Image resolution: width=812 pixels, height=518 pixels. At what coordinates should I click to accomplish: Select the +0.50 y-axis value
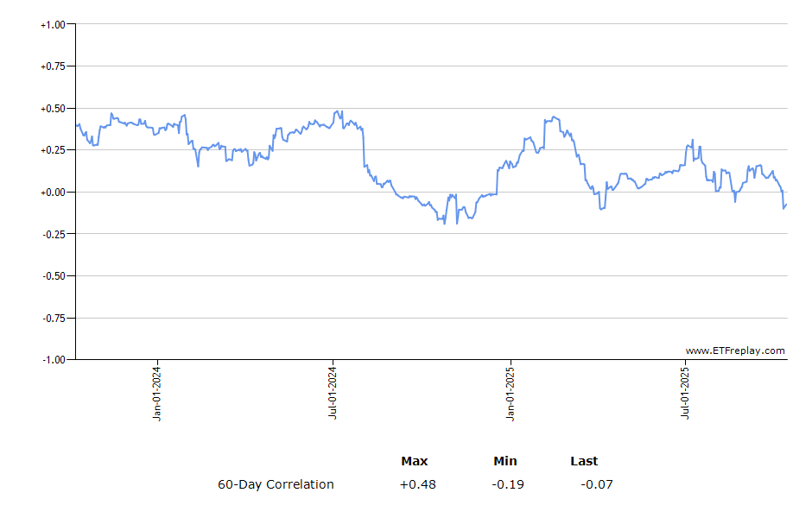pyautogui.click(x=53, y=108)
